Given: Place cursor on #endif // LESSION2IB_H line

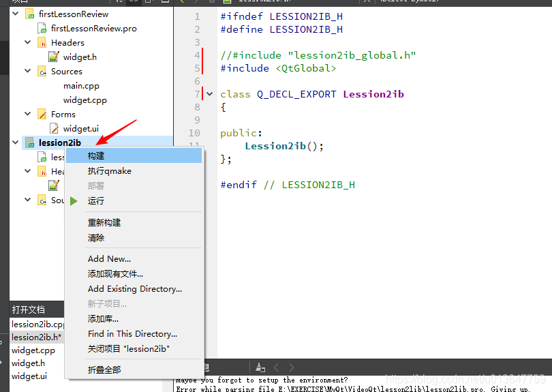Looking at the screenshot, I should point(288,185).
